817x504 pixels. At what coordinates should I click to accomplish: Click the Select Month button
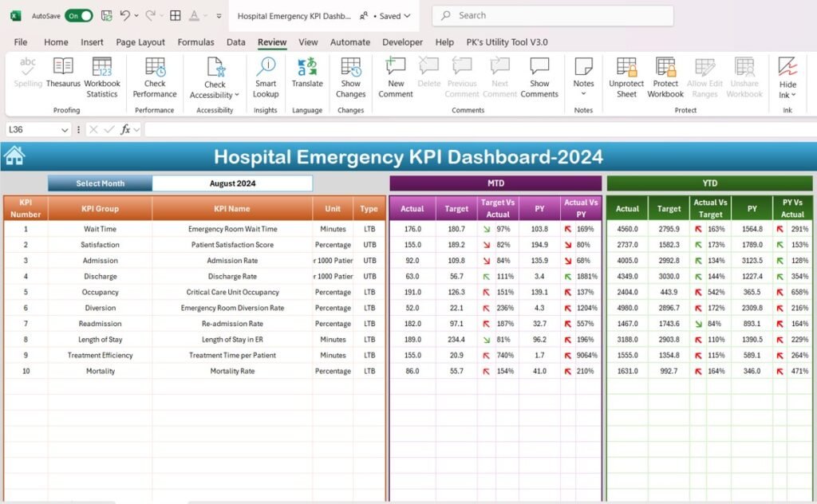point(100,183)
